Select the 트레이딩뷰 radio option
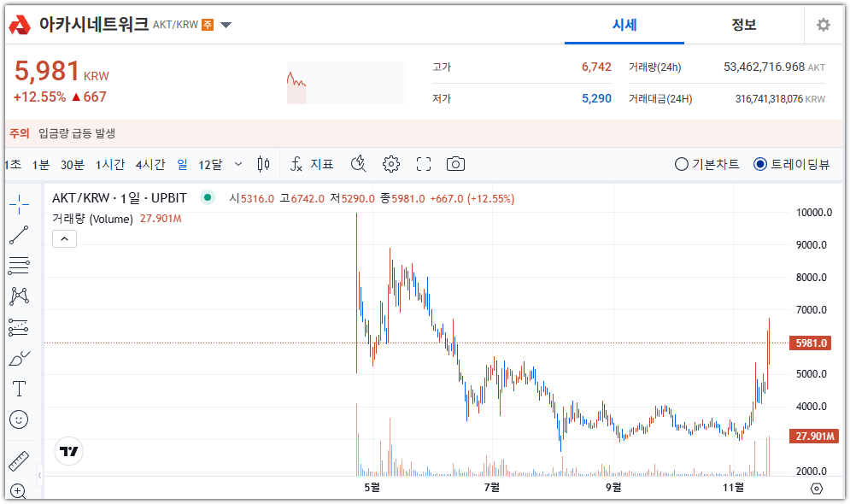 click(791, 164)
